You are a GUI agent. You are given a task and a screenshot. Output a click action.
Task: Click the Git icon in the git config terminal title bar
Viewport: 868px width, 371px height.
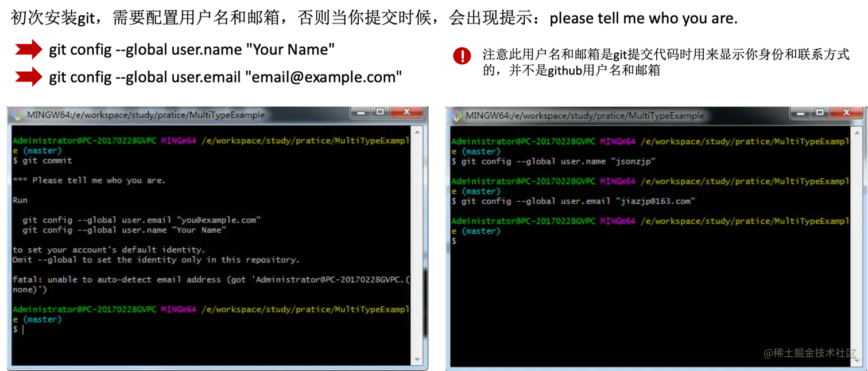(457, 115)
